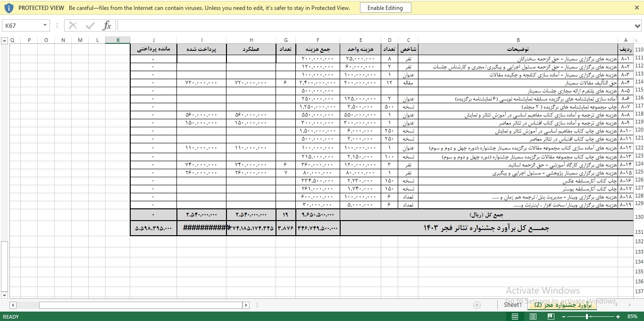Click the Enable Editing button

pos(385,8)
